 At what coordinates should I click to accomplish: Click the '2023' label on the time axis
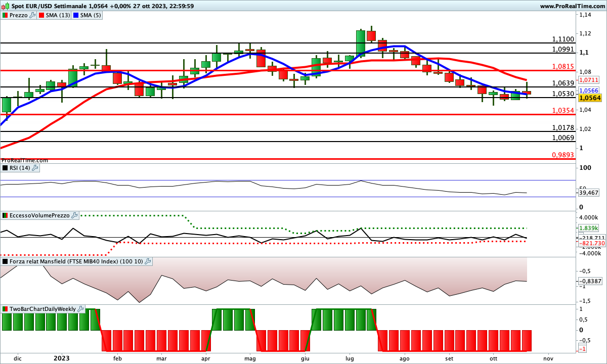[x=62, y=358]
